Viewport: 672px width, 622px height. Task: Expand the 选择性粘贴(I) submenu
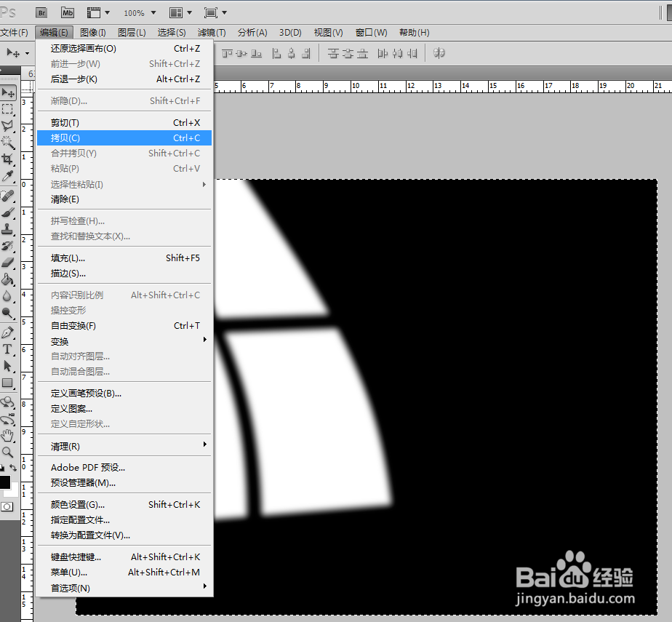click(x=124, y=184)
